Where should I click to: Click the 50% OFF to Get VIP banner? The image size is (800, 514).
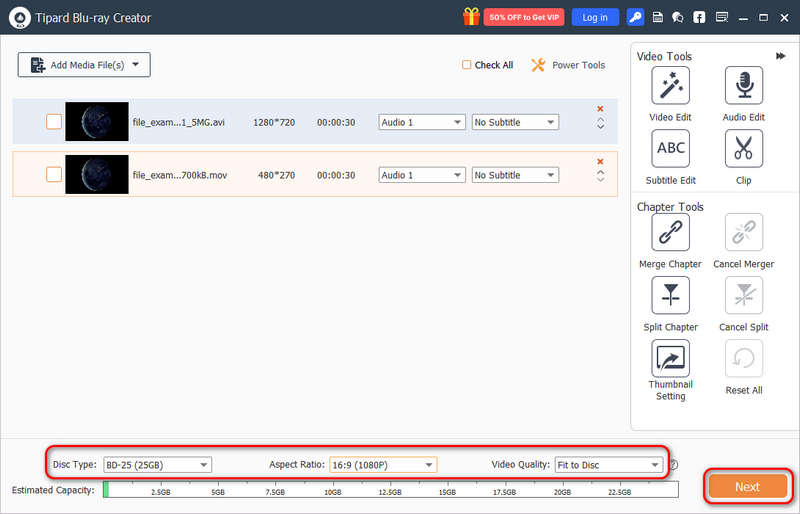pyautogui.click(x=523, y=17)
